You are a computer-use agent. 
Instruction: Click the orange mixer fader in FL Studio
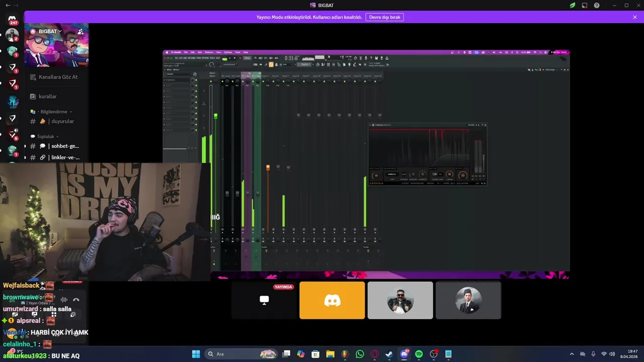click(268, 167)
